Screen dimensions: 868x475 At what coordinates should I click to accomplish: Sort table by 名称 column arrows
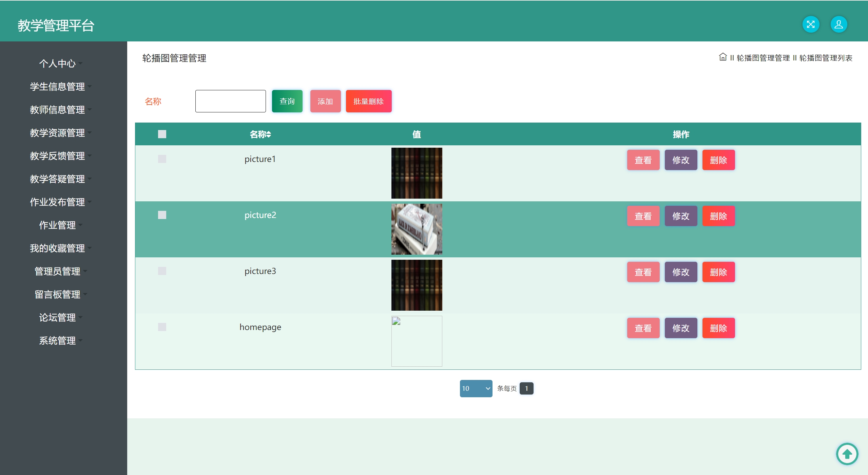tap(269, 134)
